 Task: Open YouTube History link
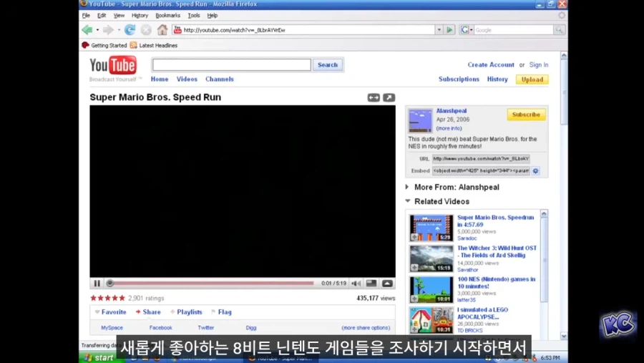[497, 79]
